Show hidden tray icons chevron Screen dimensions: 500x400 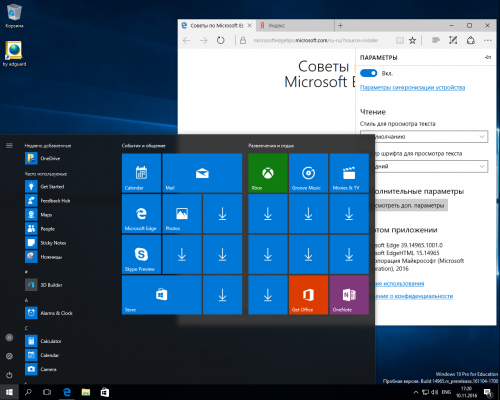click(x=416, y=392)
